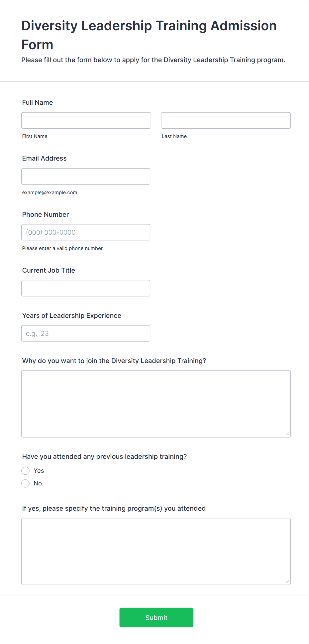Grab the resize handle of the motivation textarea

coord(287,434)
